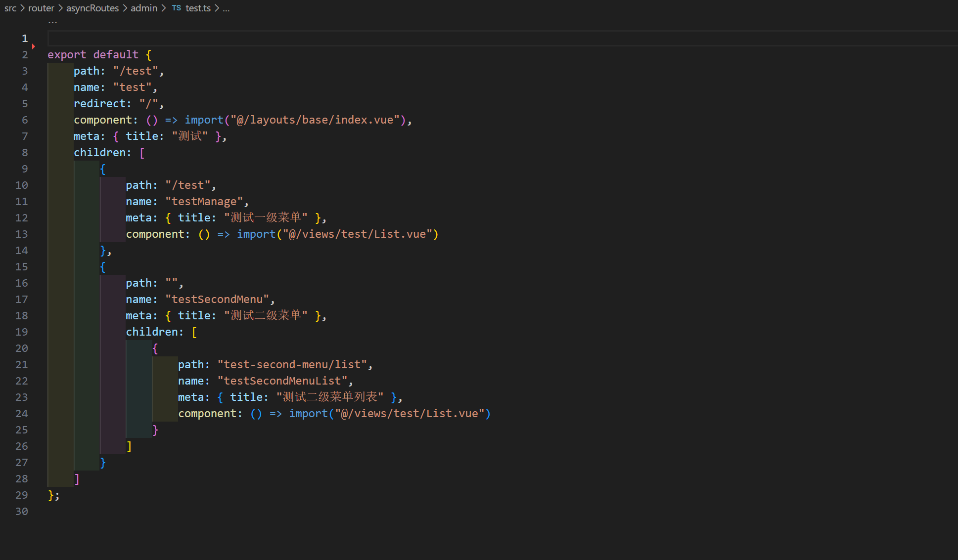
Task: Click the closing brace on line 25
Action: pos(155,430)
